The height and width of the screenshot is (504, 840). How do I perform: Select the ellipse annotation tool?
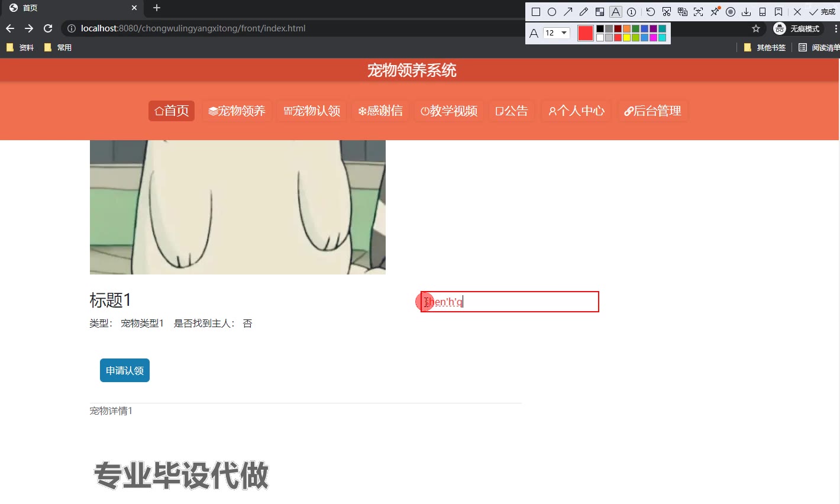pos(552,12)
